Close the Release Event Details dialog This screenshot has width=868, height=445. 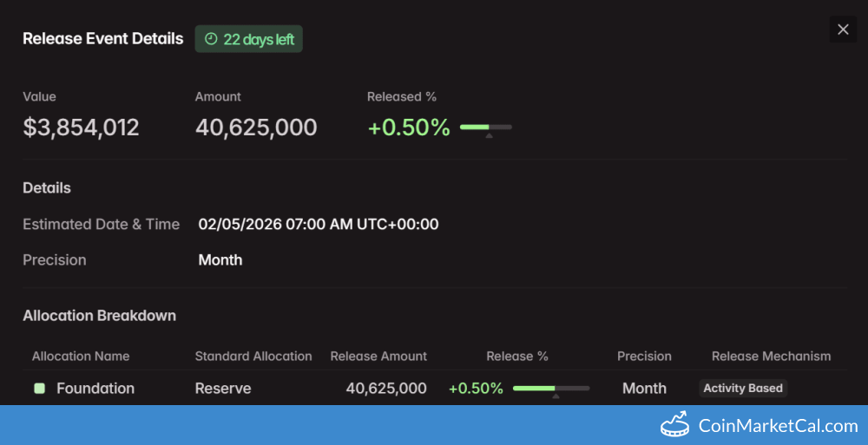(x=843, y=29)
